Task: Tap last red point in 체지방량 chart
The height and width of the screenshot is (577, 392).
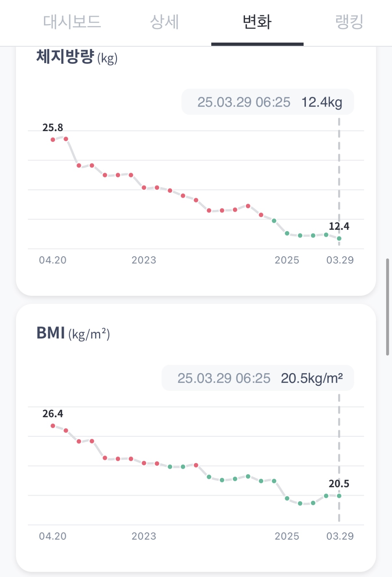Action: [261, 215]
